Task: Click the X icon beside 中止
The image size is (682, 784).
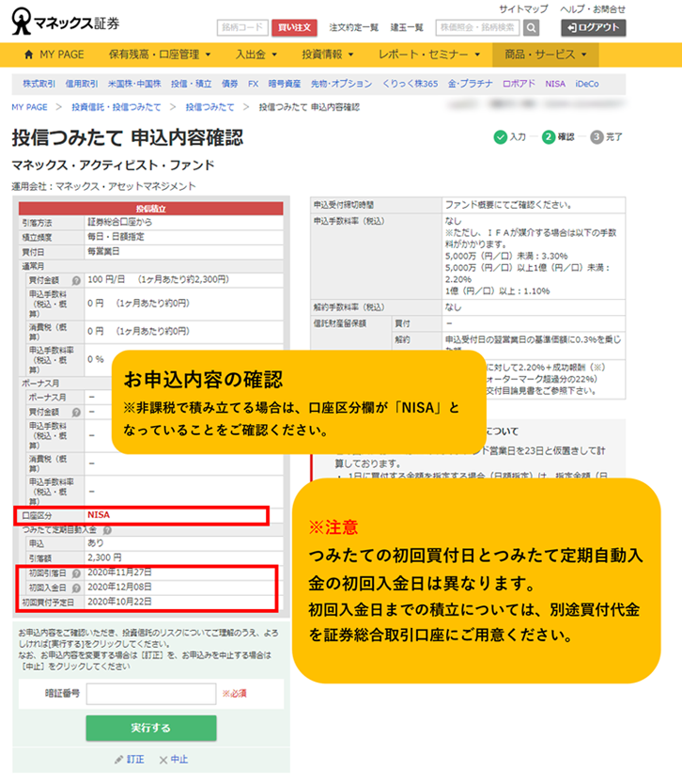Action: point(163,760)
